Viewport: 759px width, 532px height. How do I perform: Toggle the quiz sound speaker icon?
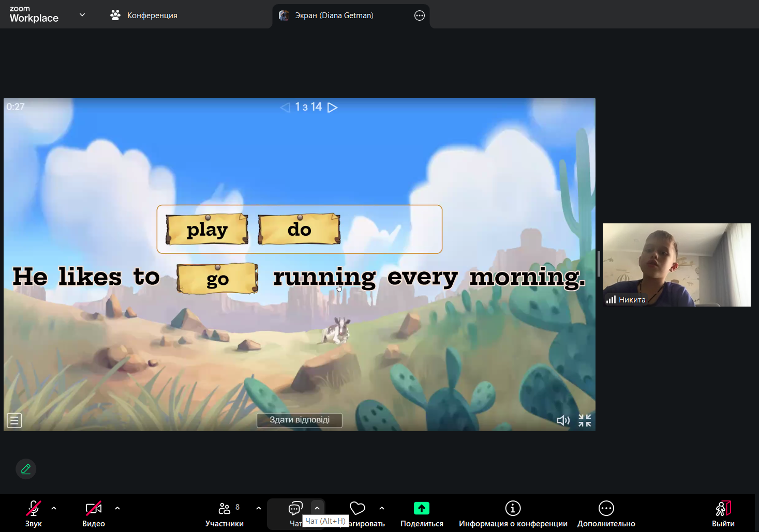pyautogui.click(x=563, y=421)
